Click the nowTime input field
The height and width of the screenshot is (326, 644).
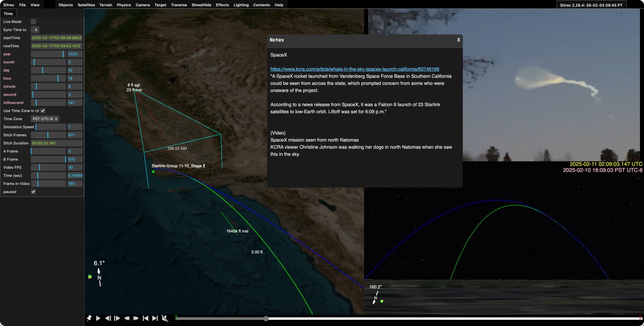point(57,46)
